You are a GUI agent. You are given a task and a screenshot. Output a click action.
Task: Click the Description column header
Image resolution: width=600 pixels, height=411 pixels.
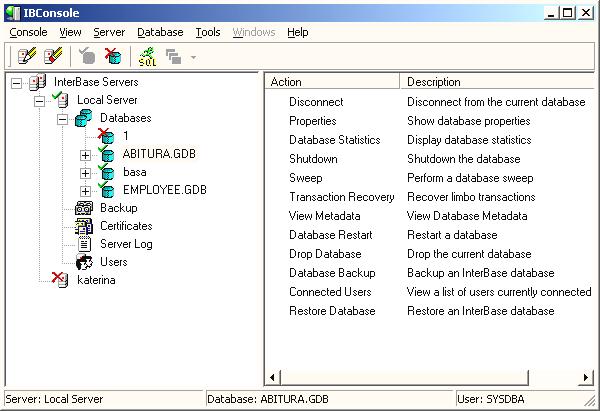click(497, 82)
